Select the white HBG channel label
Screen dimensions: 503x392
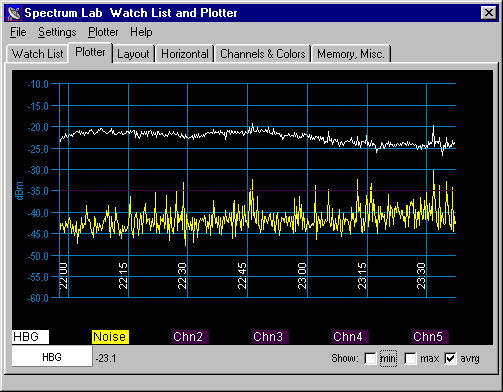[x=30, y=337]
